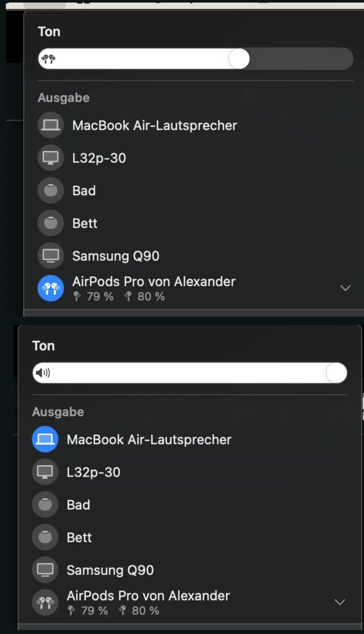364x634 pixels.
Task: Click the Samsung Q90 TV icon in the lower panel
Action: click(x=45, y=570)
